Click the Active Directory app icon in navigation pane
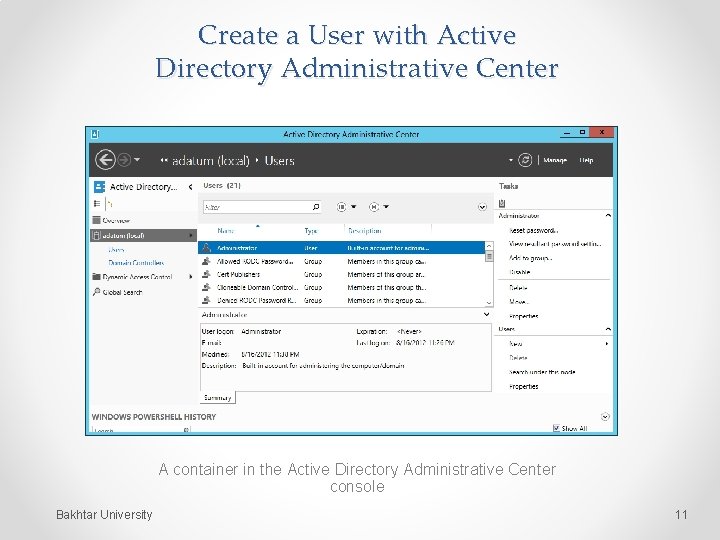Image resolution: width=720 pixels, height=540 pixels. click(99, 187)
